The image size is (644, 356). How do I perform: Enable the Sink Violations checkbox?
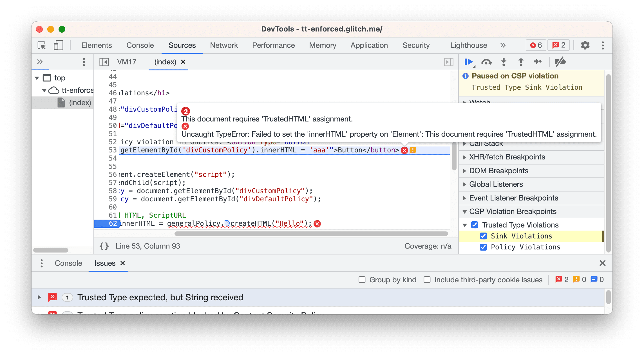(482, 236)
